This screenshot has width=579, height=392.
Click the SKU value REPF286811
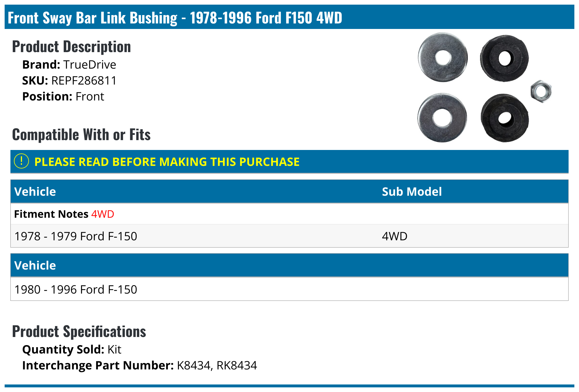[84, 80]
